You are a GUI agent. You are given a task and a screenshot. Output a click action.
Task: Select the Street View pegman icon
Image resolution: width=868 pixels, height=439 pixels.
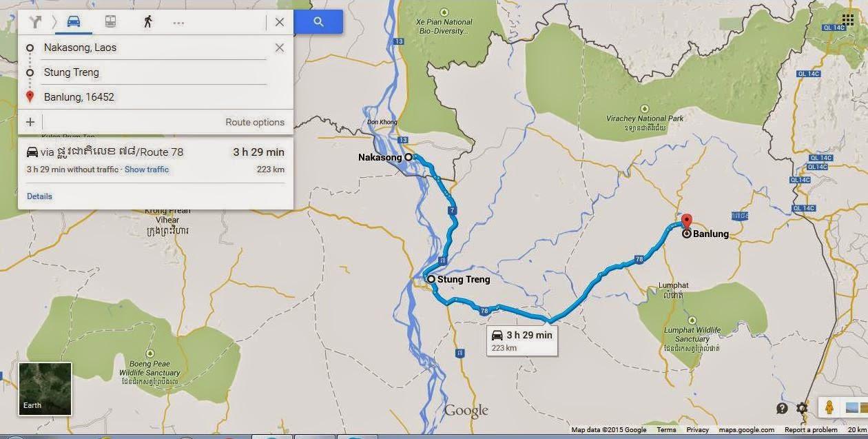tap(829, 407)
